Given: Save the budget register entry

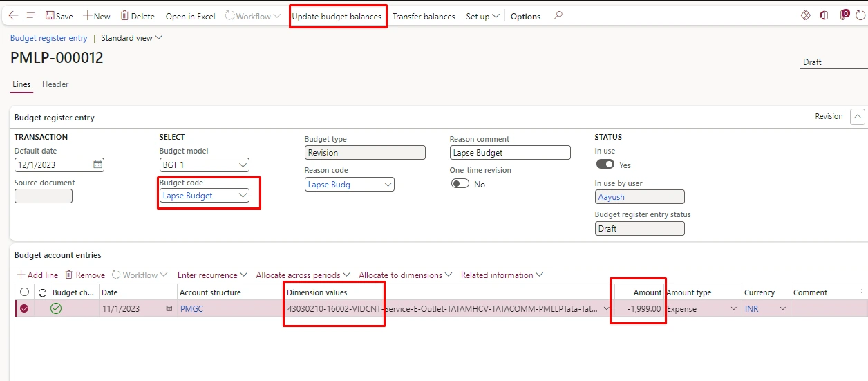Looking at the screenshot, I should tap(59, 16).
